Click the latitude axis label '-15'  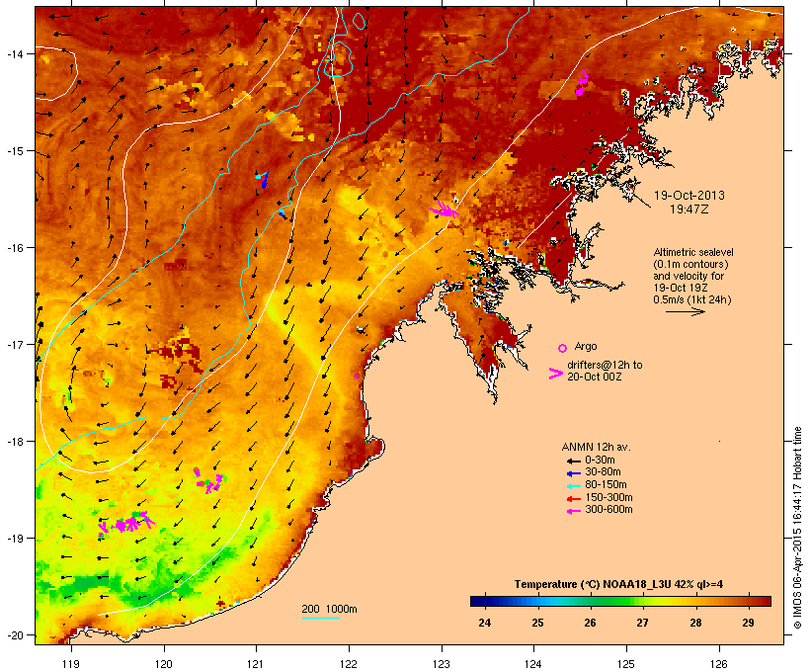coord(14,151)
